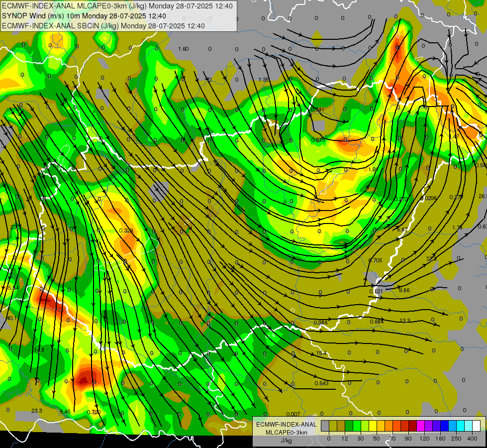The height and width of the screenshot is (448, 487).
Task: Click the '5.87' value on the map
Action: point(402,229)
